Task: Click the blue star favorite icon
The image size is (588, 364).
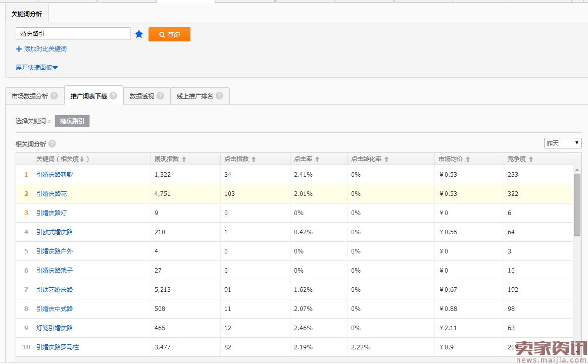Action: pos(139,34)
